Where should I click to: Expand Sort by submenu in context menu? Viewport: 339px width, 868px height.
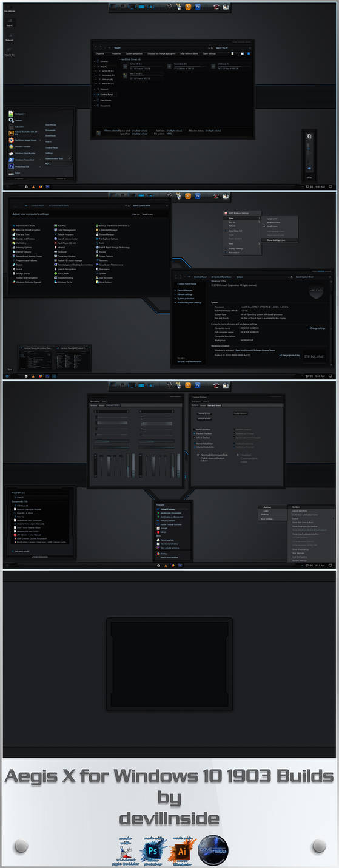pyautogui.click(x=243, y=222)
